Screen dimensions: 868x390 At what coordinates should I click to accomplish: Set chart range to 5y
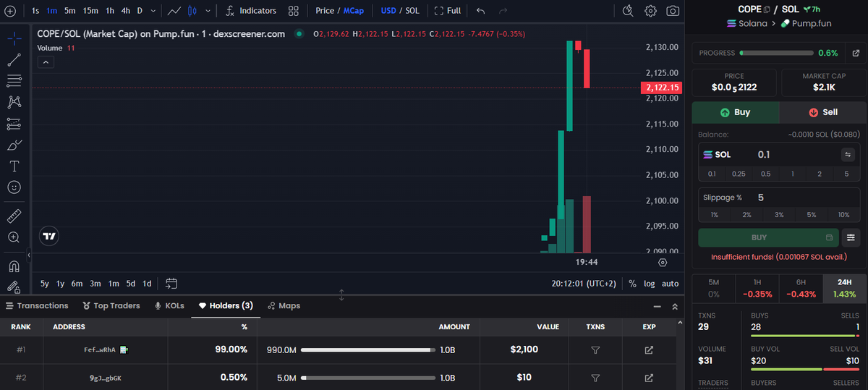pos(45,284)
